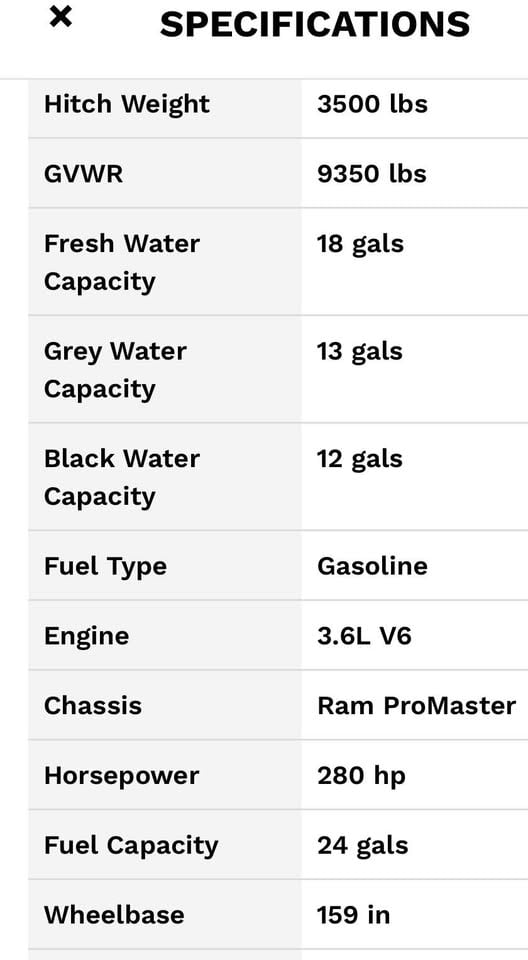Click the 24 gals fuel capacity value
Viewport: 528px width, 960px height.
(363, 846)
